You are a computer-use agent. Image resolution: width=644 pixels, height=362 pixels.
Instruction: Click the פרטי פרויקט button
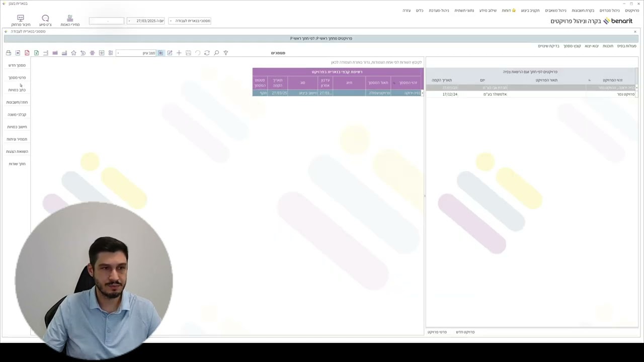pyautogui.click(x=437, y=332)
